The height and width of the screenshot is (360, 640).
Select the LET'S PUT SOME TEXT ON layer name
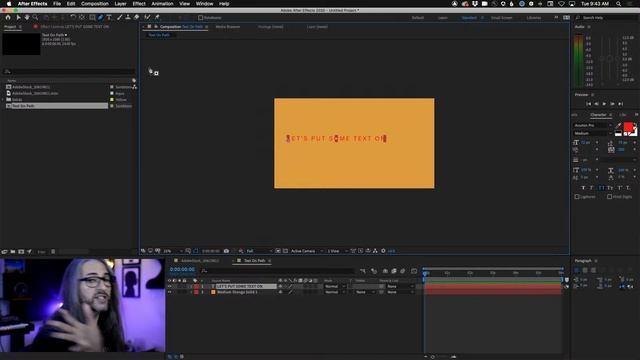240,287
